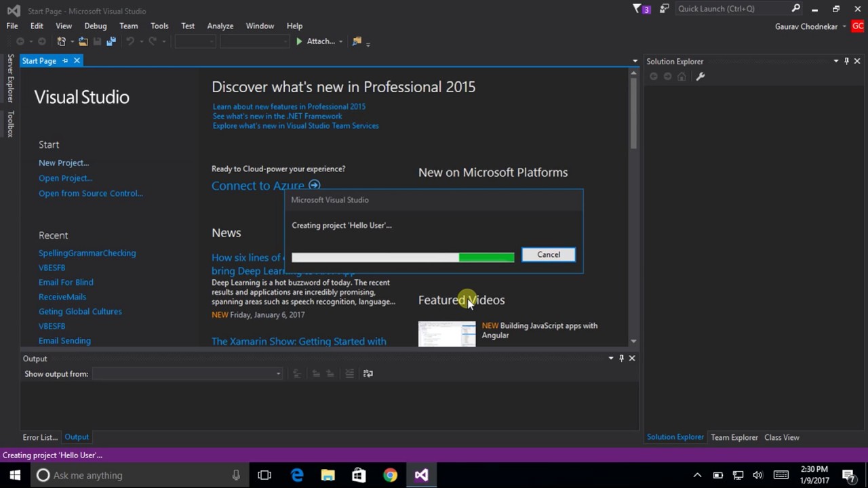Image resolution: width=868 pixels, height=488 pixels.
Task: Open Google Chrome from the taskbar
Action: [390, 475]
